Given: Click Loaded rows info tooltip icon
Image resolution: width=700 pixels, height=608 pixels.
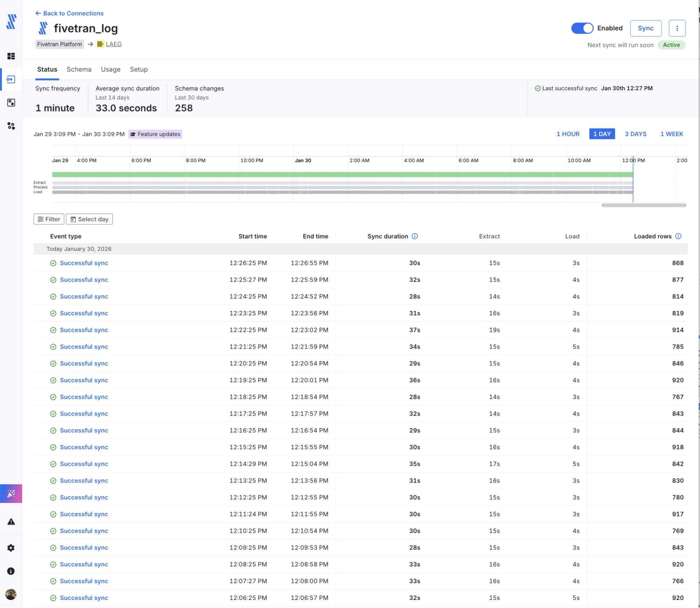Looking at the screenshot, I should tap(678, 236).
